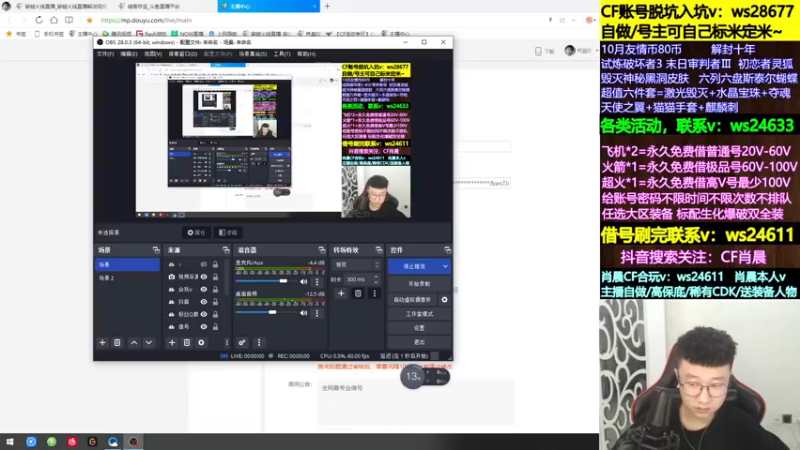The image size is (800, 450).
Task: Pop out the 场景 dock using its float icon
Action: pyautogui.click(x=156, y=250)
